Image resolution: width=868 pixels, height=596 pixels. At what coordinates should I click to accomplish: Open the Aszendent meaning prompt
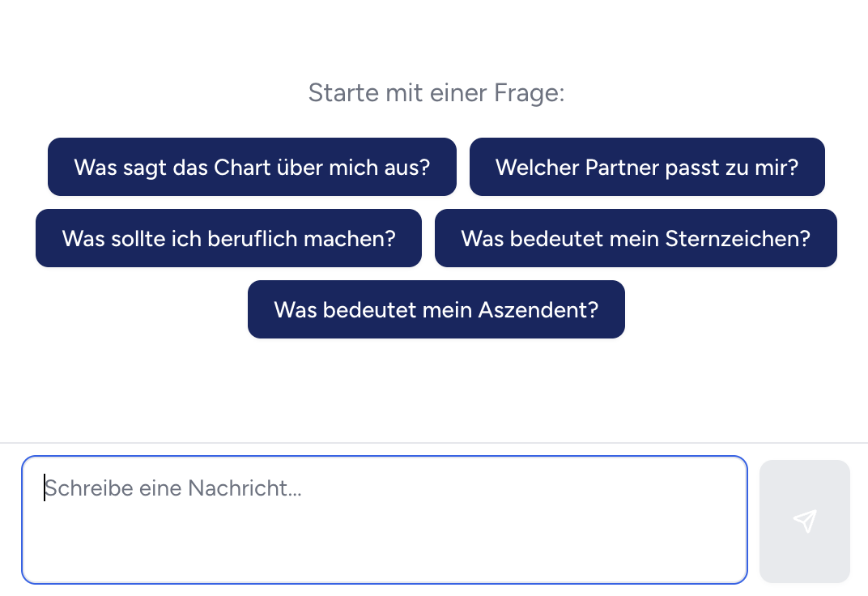(436, 309)
